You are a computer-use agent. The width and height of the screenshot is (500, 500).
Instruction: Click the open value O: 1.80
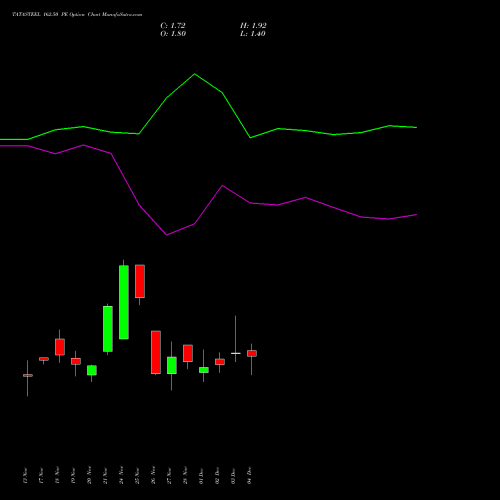click(173, 34)
